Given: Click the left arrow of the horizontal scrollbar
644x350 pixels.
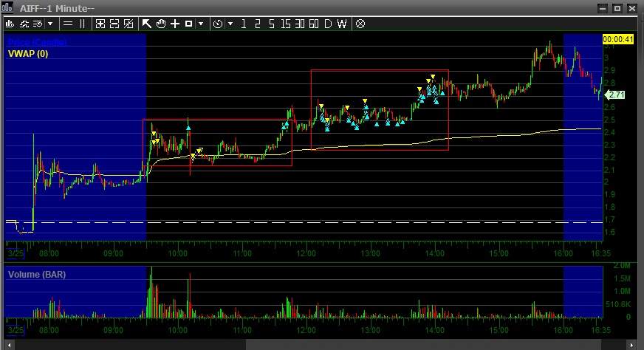Looking at the screenshot, I should click(9, 345).
